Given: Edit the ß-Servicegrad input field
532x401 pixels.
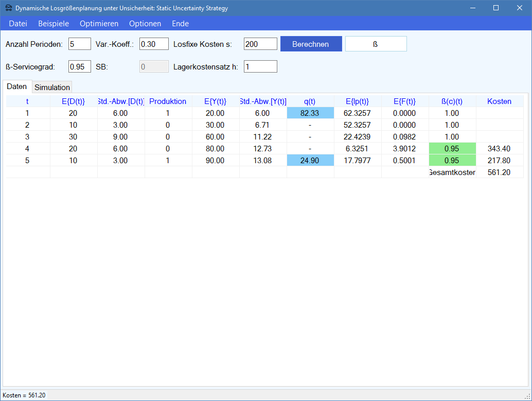Looking at the screenshot, I should (x=79, y=67).
